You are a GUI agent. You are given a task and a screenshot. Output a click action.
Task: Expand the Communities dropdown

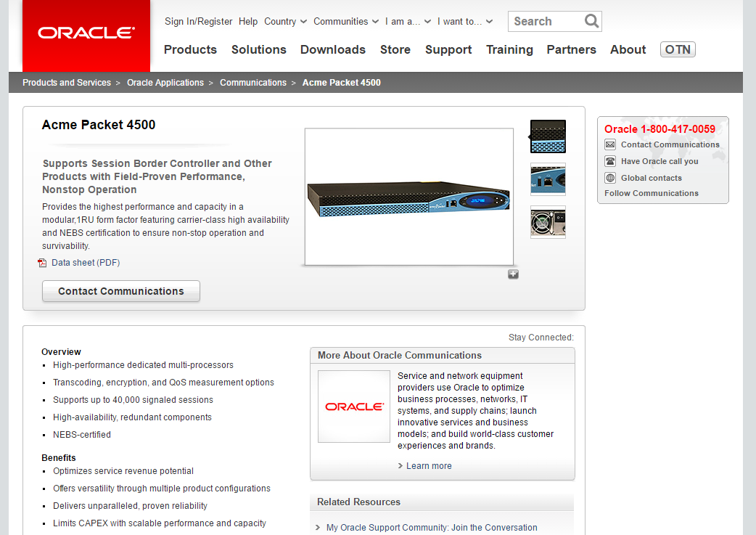tap(346, 22)
